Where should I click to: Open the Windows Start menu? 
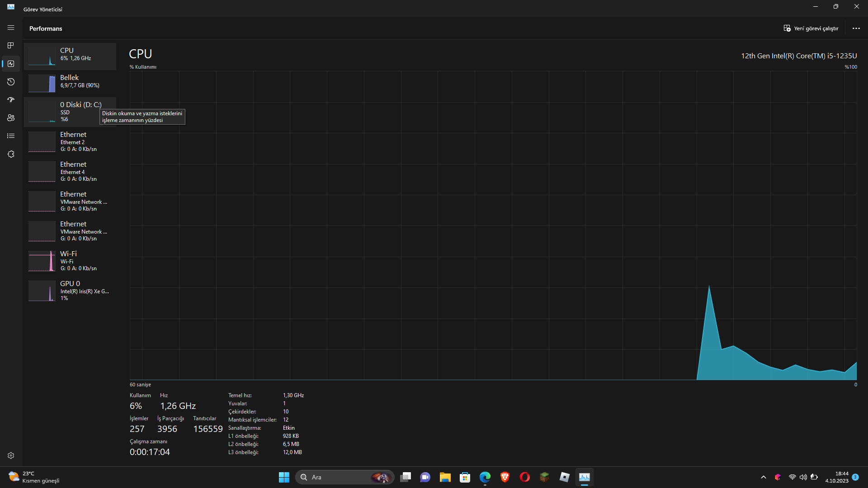tap(284, 477)
